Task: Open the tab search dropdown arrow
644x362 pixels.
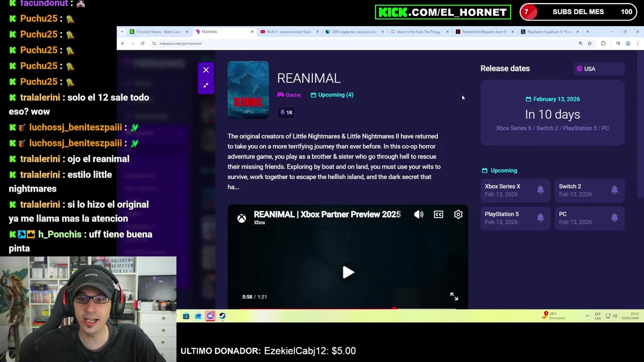Action: (x=122, y=32)
